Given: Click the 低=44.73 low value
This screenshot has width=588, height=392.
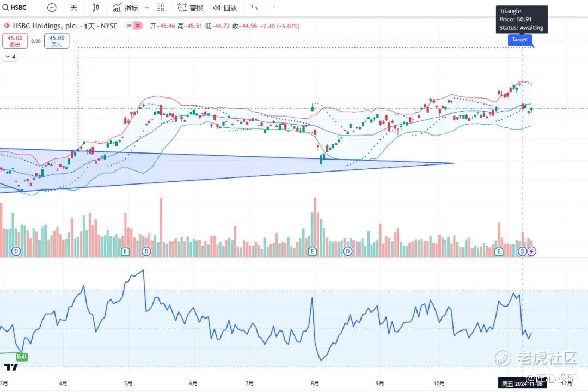Looking at the screenshot, I should (217, 26).
